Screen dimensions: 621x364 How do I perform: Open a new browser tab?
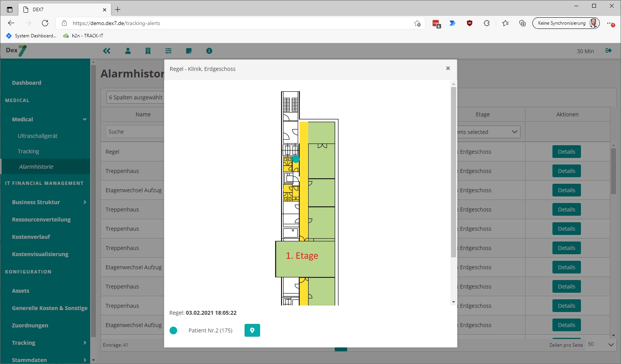(x=118, y=10)
